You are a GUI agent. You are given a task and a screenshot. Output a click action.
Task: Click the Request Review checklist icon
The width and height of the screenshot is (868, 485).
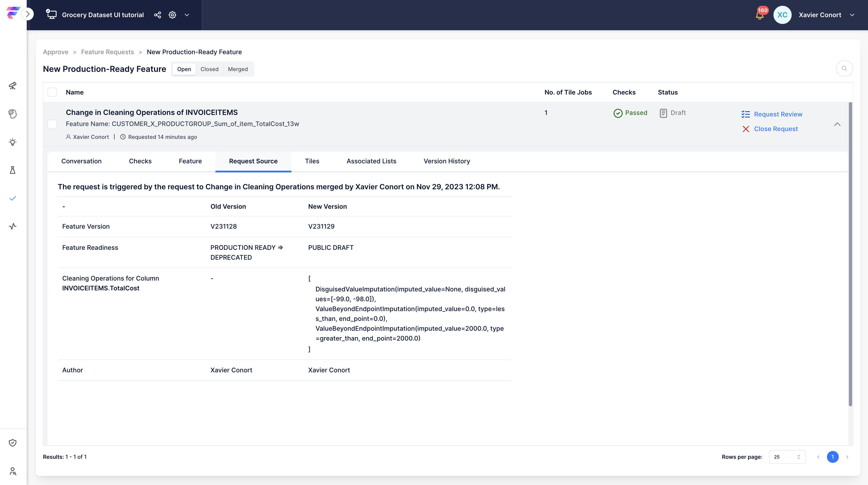(745, 114)
